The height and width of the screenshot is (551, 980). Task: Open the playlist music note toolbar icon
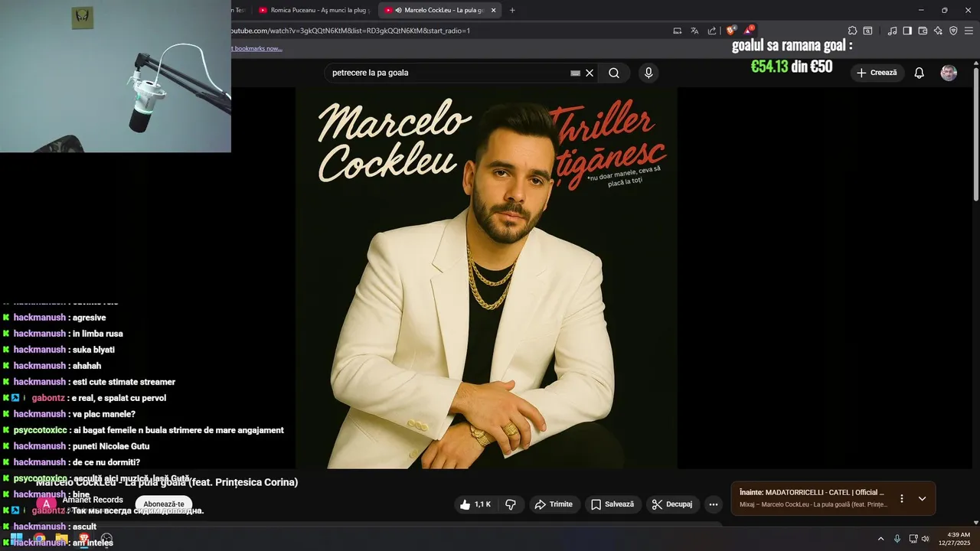[892, 31]
